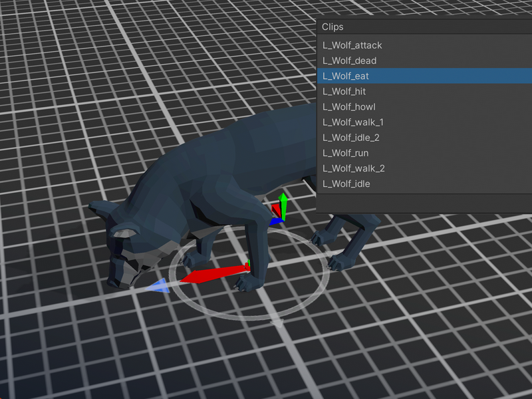Choose the L_Wolf_idle_2 clip

click(x=424, y=138)
